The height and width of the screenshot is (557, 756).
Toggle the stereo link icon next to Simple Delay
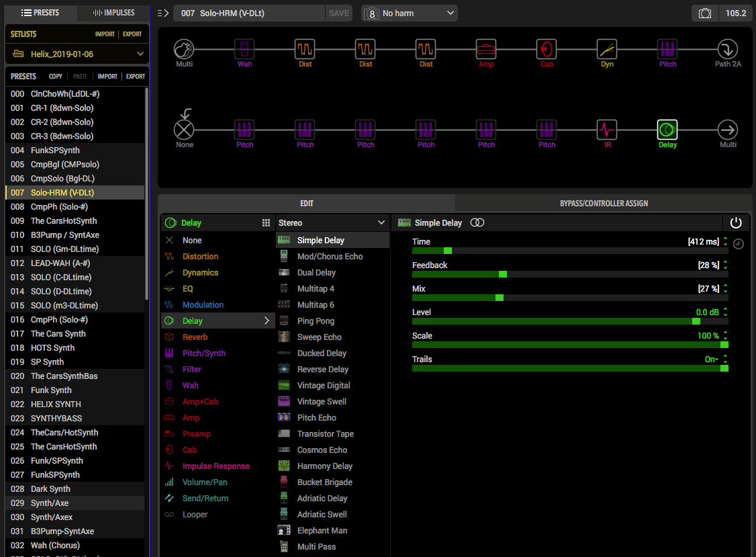[x=477, y=222]
